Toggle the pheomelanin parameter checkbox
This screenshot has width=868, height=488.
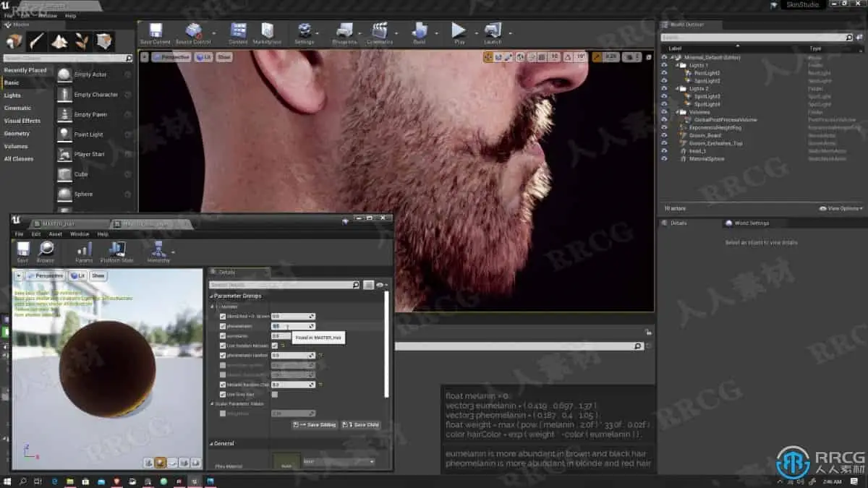[223, 326]
